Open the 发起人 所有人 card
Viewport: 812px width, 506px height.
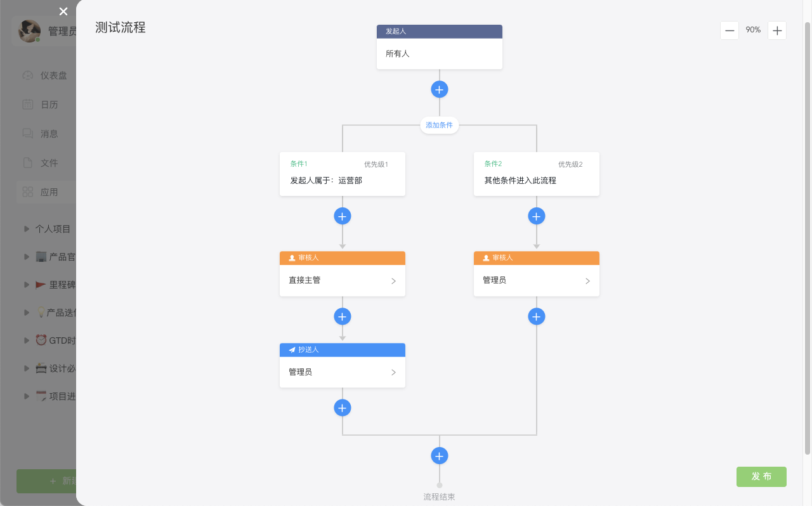click(x=440, y=47)
